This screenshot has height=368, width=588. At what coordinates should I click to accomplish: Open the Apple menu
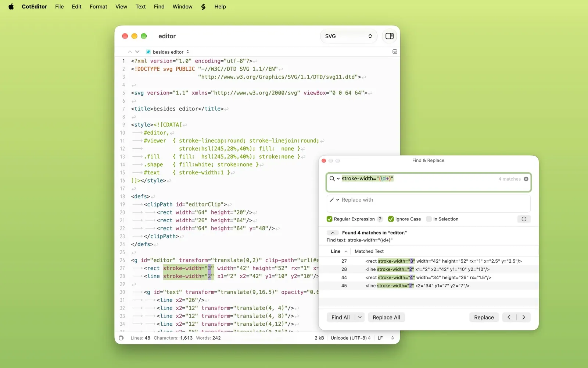(x=11, y=7)
